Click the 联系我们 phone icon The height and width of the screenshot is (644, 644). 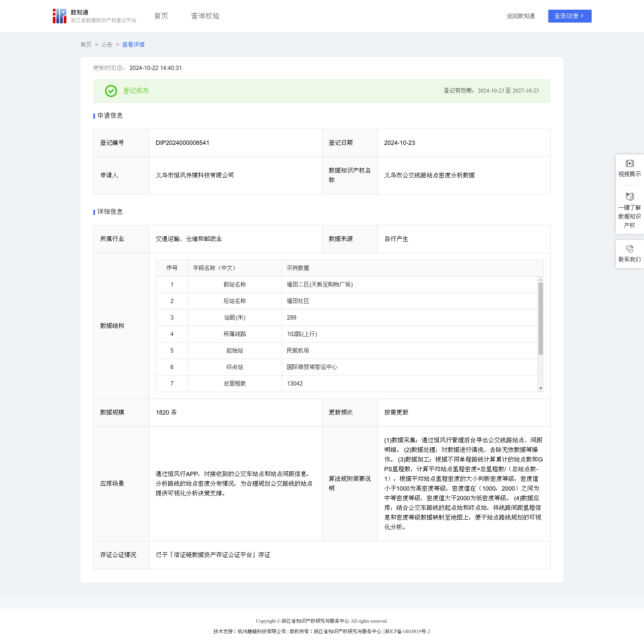(630, 249)
